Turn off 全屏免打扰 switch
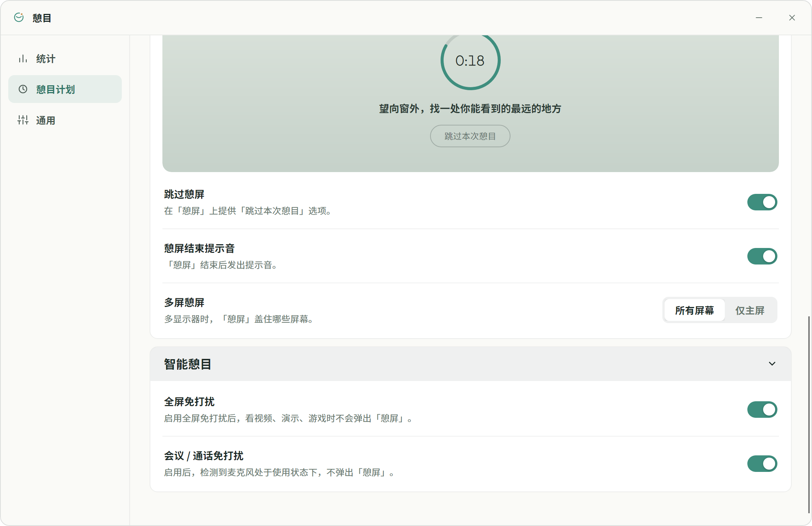812x526 pixels. tap(762, 410)
